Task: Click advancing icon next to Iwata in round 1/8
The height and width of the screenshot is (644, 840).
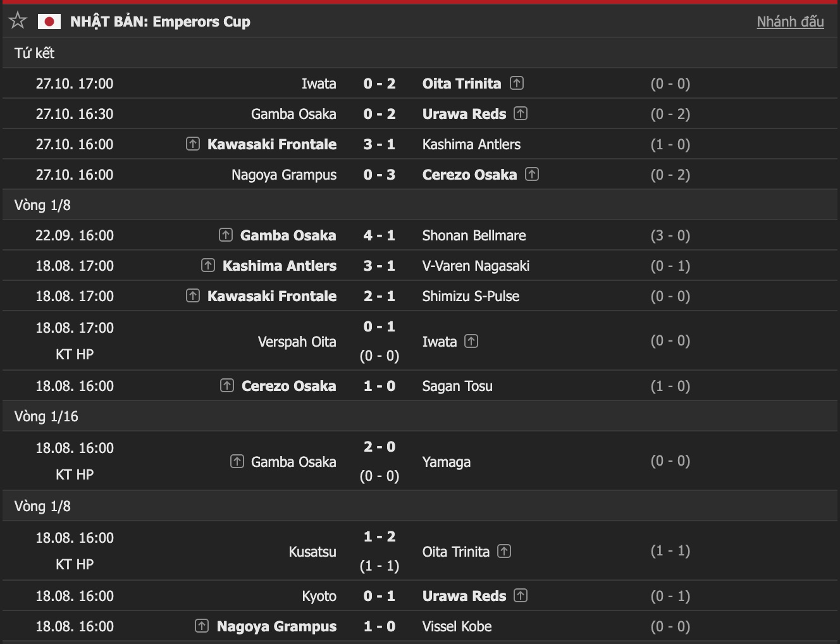Action: [x=471, y=341]
